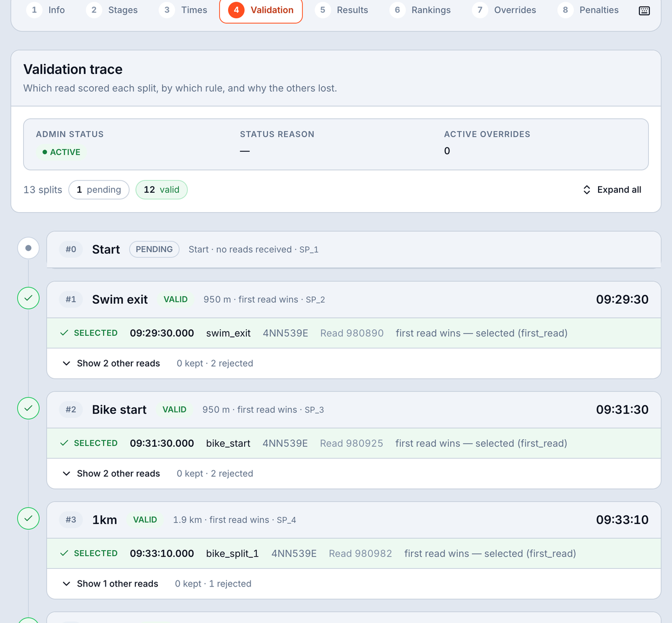Click Read 980890 in Swim exit row

pos(352,333)
